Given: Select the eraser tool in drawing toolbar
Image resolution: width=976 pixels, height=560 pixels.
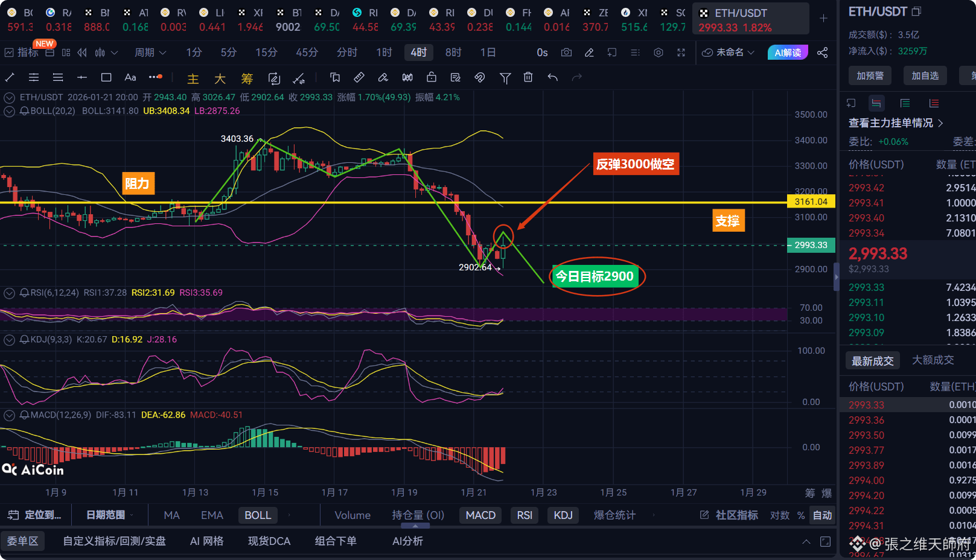Looking at the screenshot, I should coord(383,77).
